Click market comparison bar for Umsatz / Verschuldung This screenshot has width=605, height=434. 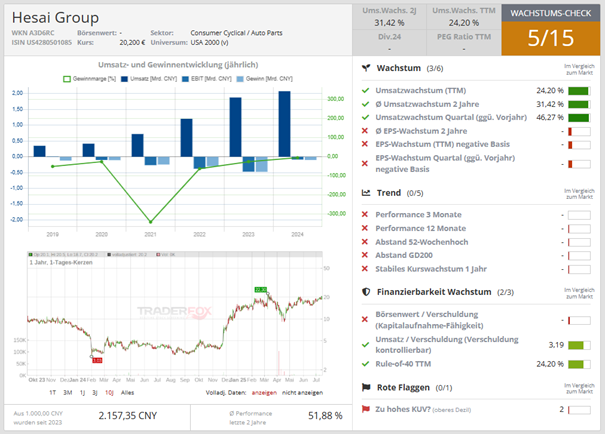[579, 345]
